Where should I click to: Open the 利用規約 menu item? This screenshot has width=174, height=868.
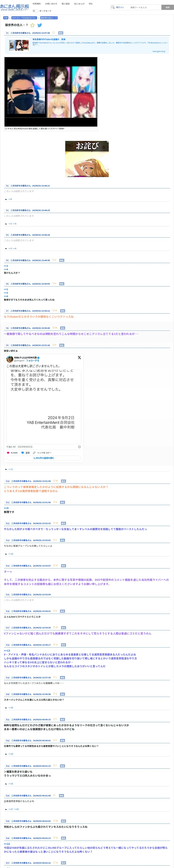point(37,4)
